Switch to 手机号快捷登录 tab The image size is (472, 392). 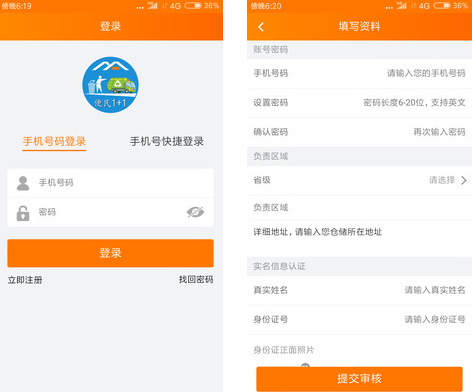(167, 142)
